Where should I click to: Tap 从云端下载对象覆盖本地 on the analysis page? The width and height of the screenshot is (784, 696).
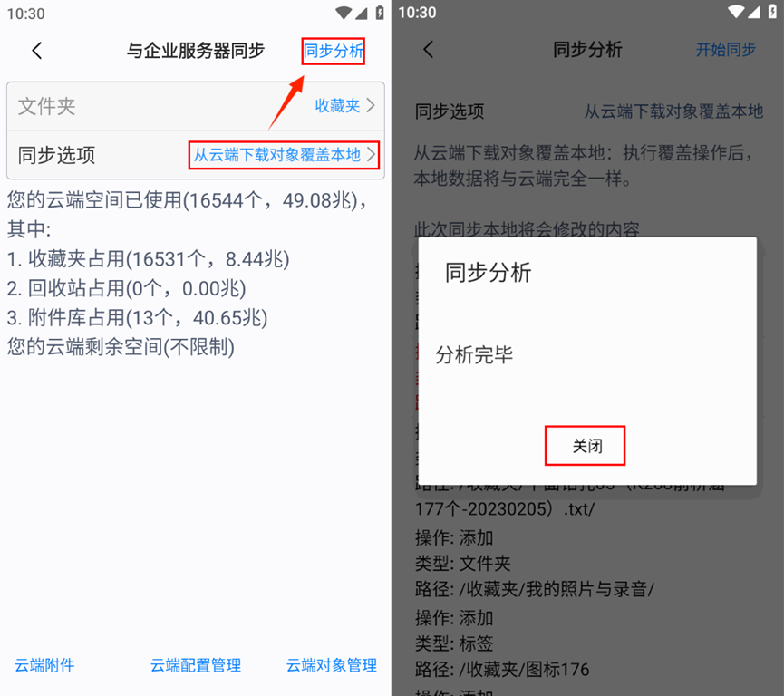click(673, 111)
